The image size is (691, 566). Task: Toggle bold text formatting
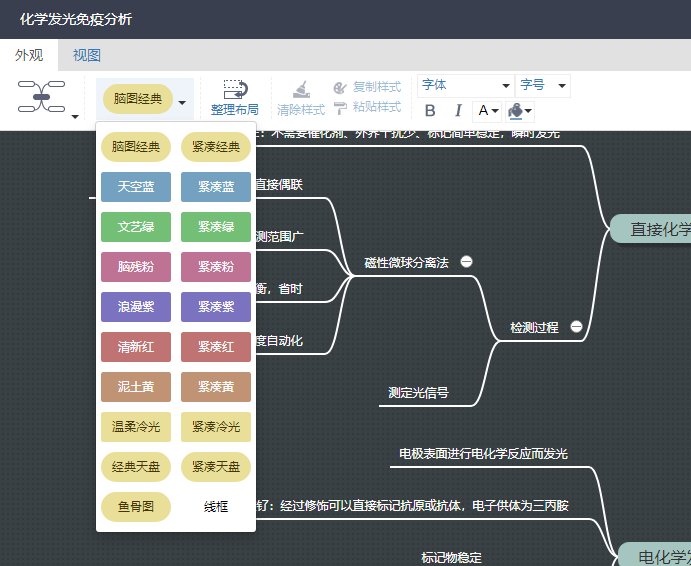430,111
